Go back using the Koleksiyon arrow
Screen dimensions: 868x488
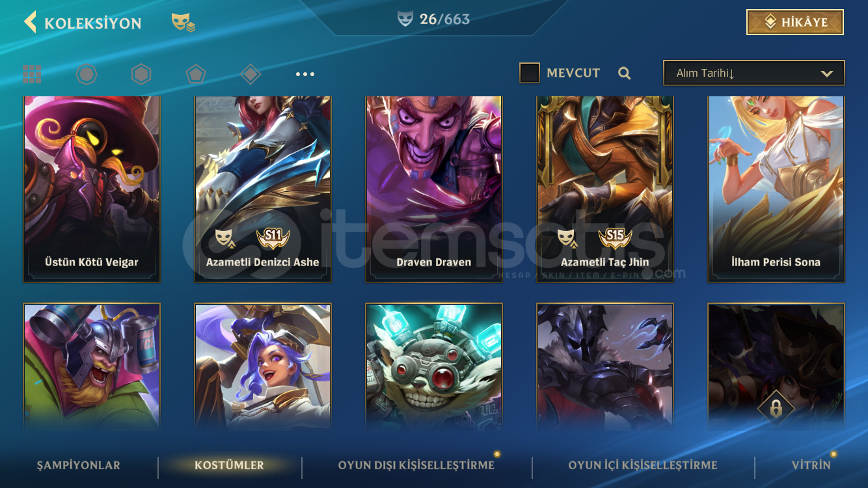pyautogui.click(x=30, y=22)
